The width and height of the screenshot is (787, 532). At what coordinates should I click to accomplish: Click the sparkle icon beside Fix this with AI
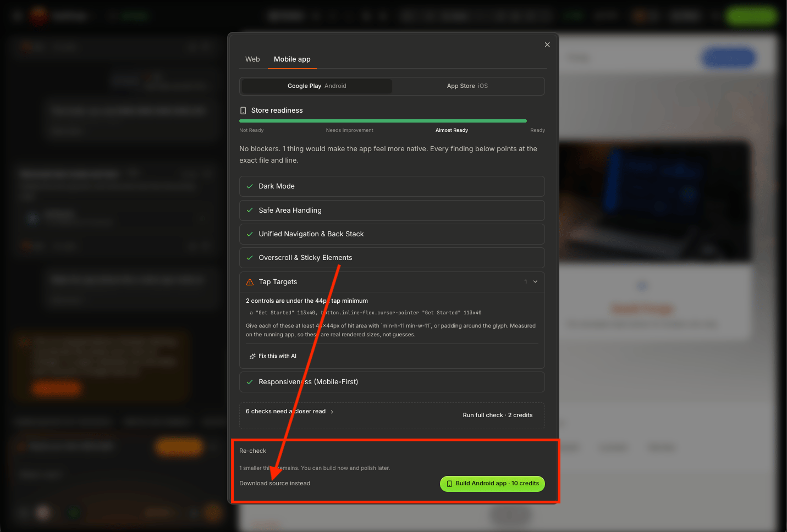(x=252, y=356)
